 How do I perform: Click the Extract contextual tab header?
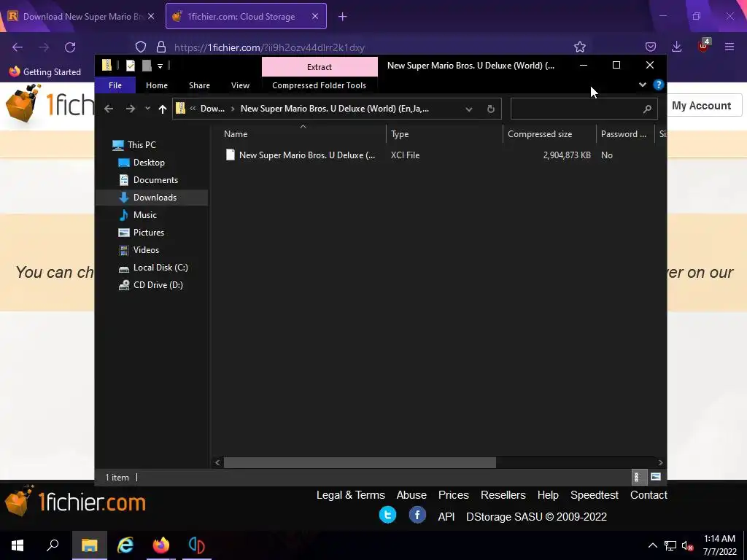pyautogui.click(x=320, y=66)
